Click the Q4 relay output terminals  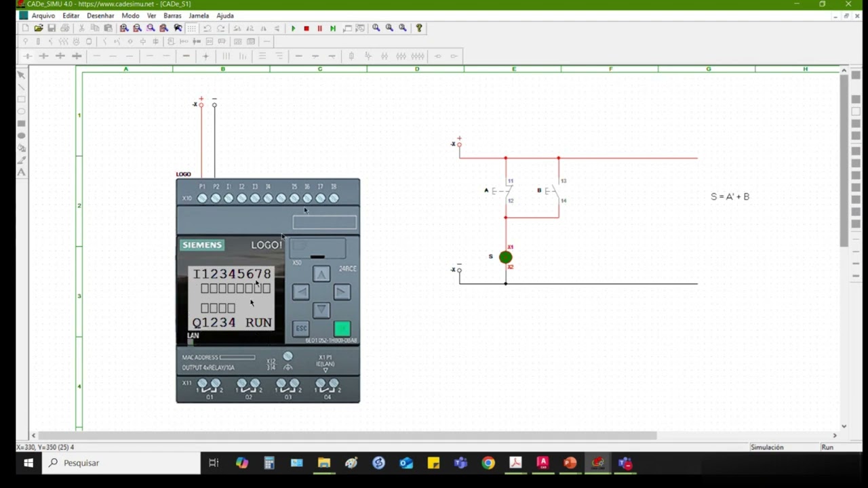[327, 386]
